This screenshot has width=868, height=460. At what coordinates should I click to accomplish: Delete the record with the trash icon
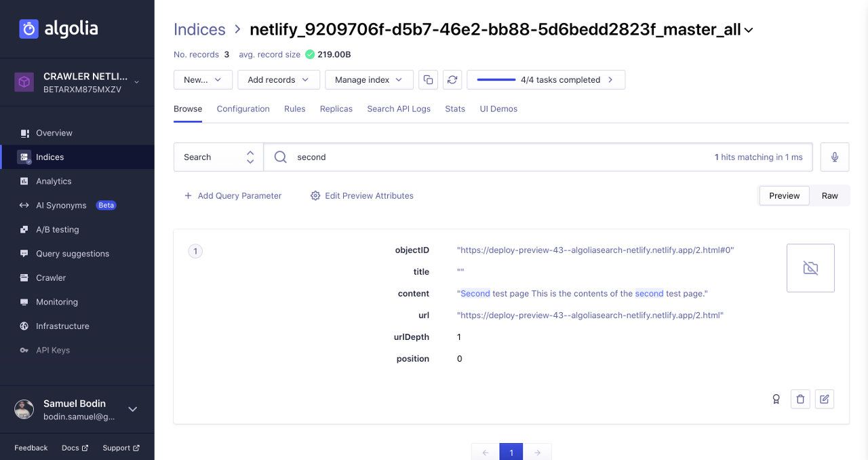click(800, 399)
